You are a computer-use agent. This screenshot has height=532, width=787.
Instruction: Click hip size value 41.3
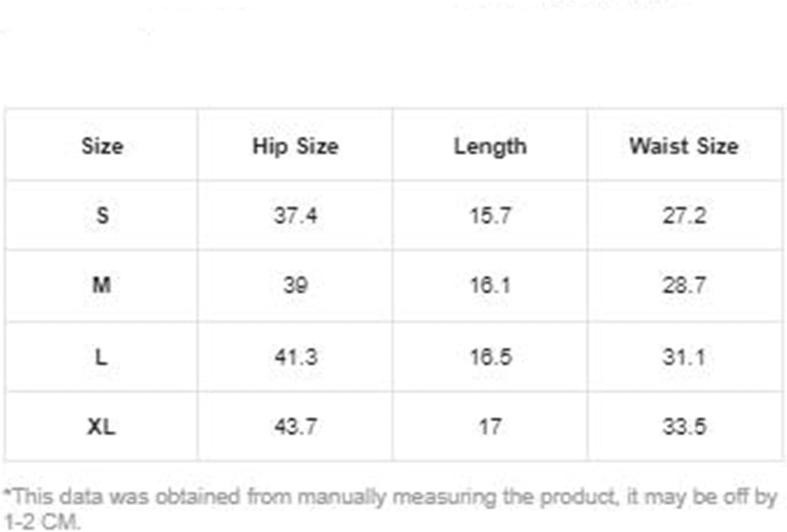point(296,356)
